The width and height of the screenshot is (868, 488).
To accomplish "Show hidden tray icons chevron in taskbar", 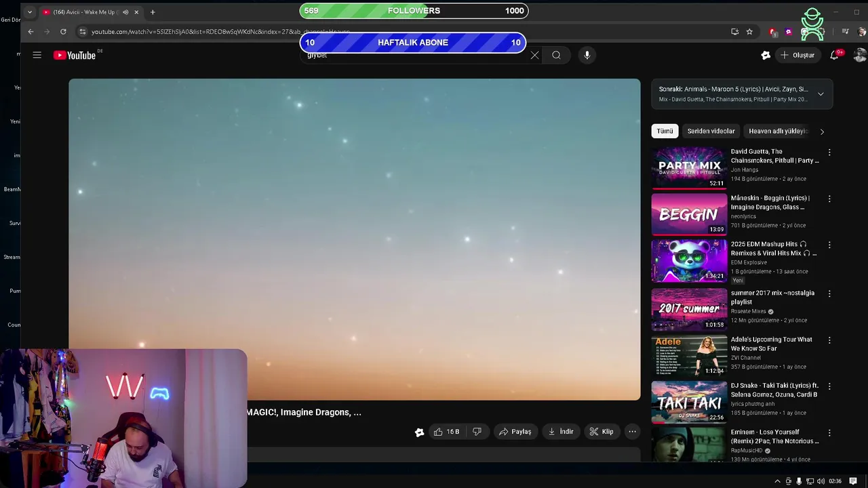I will coord(777,481).
